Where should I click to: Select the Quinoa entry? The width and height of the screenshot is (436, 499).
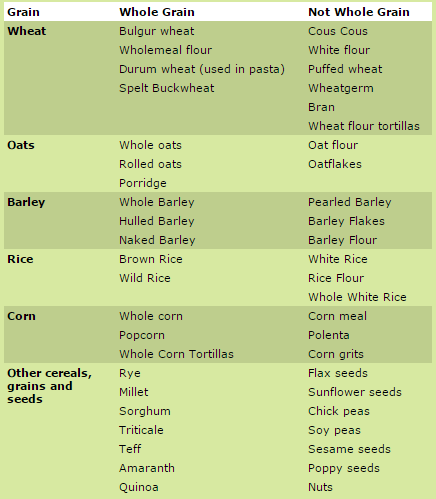pyautogui.click(x=139, y=487)
